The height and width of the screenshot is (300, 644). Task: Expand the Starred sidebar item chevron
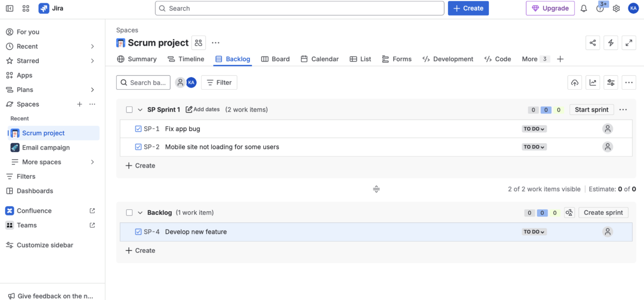pyautogui.click(x=92, y=61)
